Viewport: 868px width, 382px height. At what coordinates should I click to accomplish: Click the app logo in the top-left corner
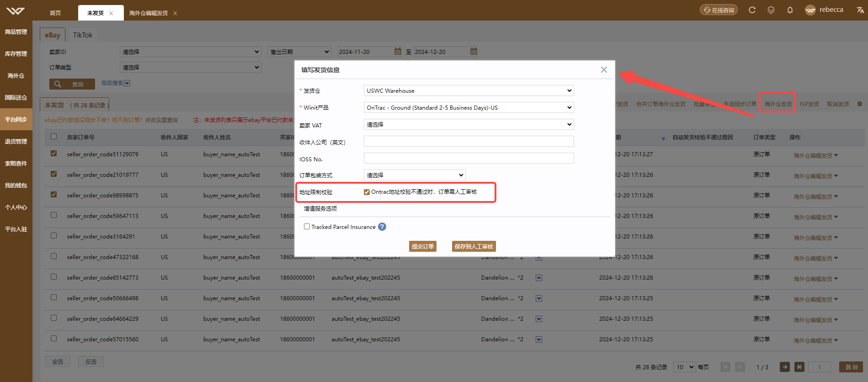16,11
